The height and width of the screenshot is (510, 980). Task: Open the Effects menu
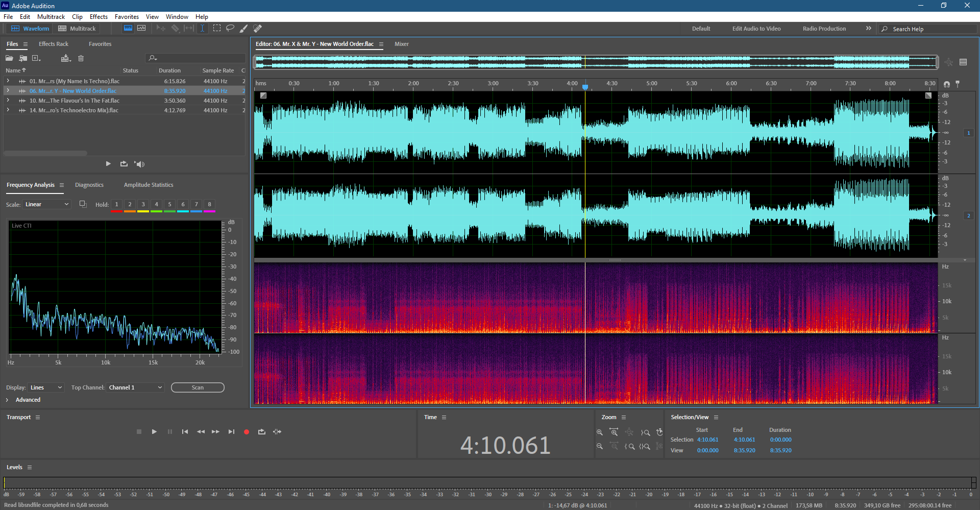point(99,17)
